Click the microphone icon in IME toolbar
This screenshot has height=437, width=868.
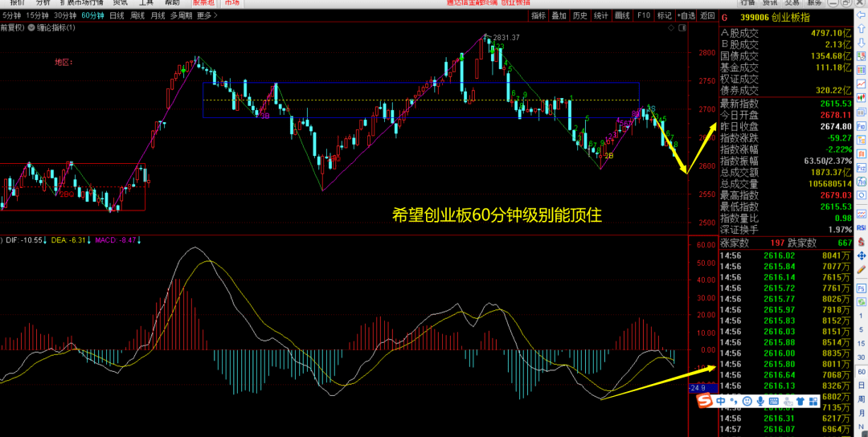(759, 401)
